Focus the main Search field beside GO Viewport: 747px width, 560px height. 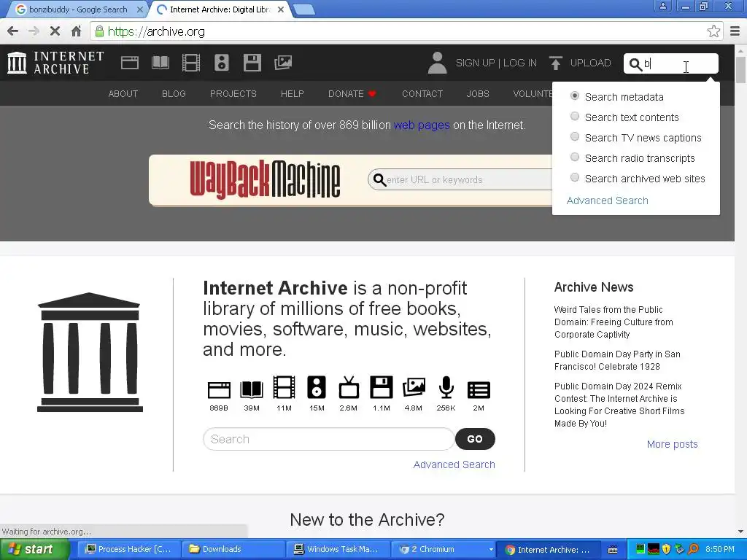[329, 439]
